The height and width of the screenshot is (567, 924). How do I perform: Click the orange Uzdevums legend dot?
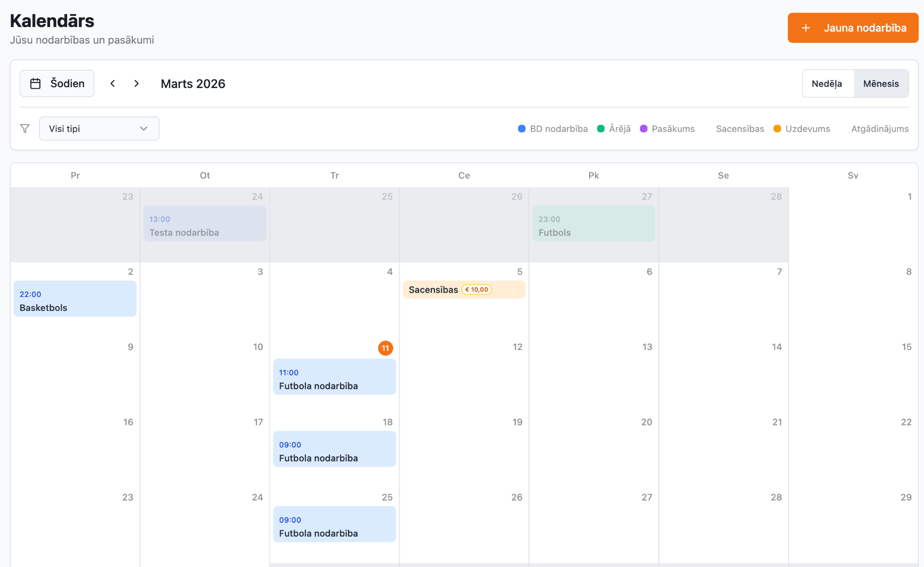coord(777,129)
